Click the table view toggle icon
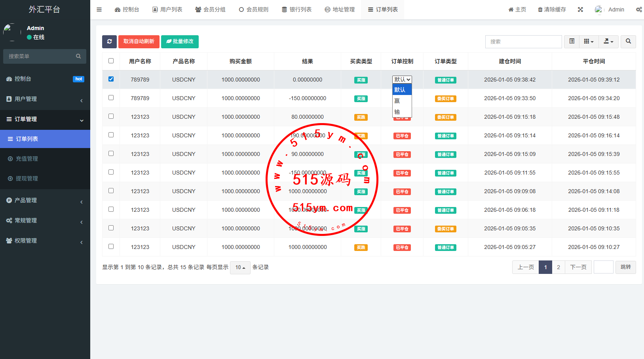The height and width of the screenshot is (359, 644). (x=572, y=42)
